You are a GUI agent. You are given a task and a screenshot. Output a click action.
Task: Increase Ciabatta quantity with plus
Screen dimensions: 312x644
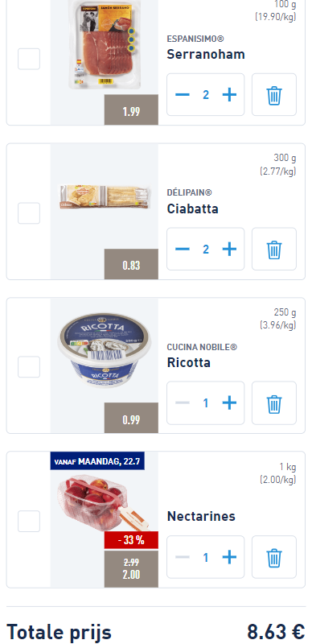click(x=229, y=249)
